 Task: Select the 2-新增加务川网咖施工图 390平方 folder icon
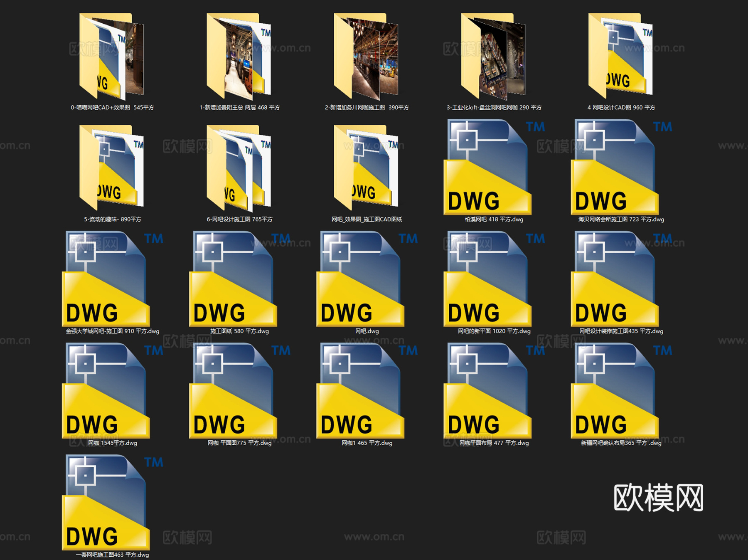click(366, 56)
